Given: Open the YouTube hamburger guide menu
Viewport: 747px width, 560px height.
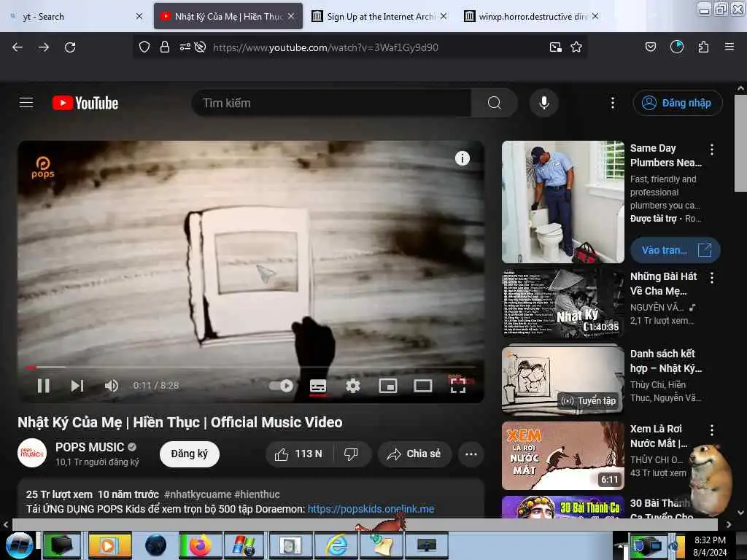Looking at the screenshot, I should click(x=26, y=103).
